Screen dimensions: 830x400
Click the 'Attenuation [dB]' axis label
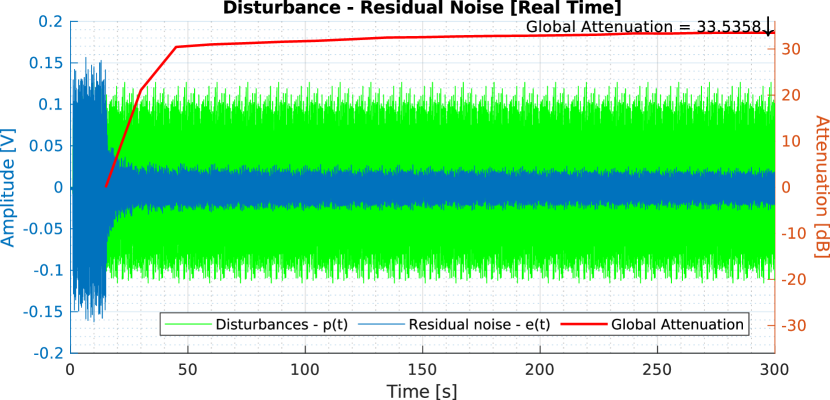click(822, 187)
